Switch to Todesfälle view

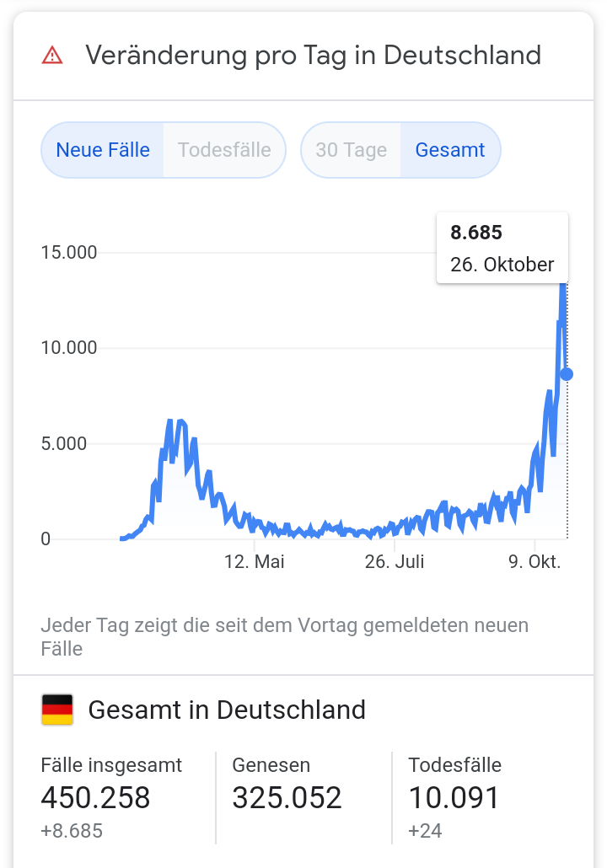tap(224, 151)
